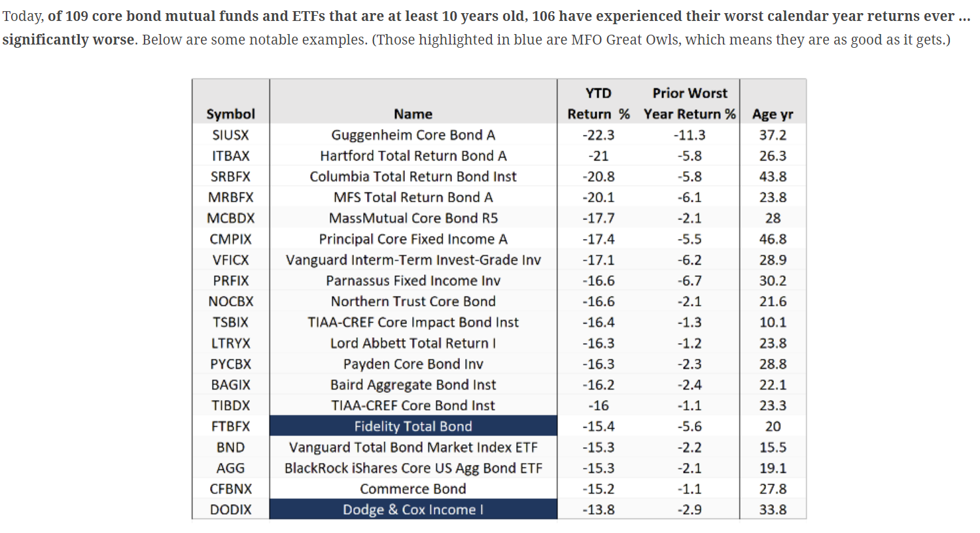Click the 46.8 age value
980x533 pixels.
[773, 239]
